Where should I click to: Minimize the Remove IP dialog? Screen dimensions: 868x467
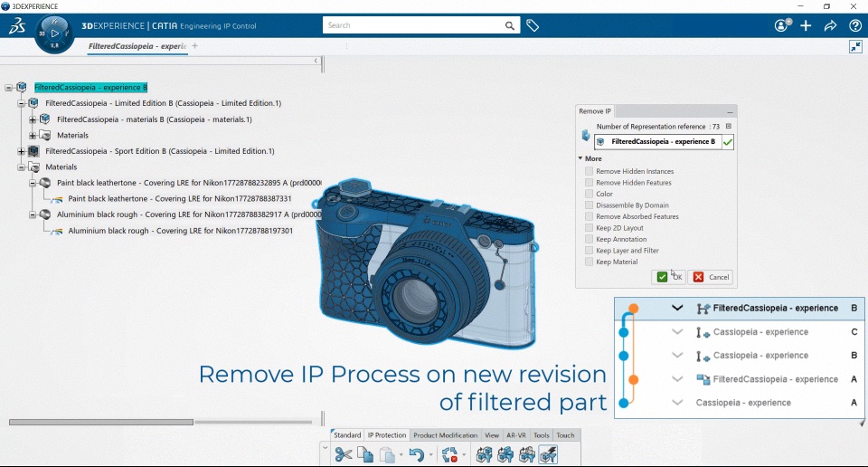730,112
